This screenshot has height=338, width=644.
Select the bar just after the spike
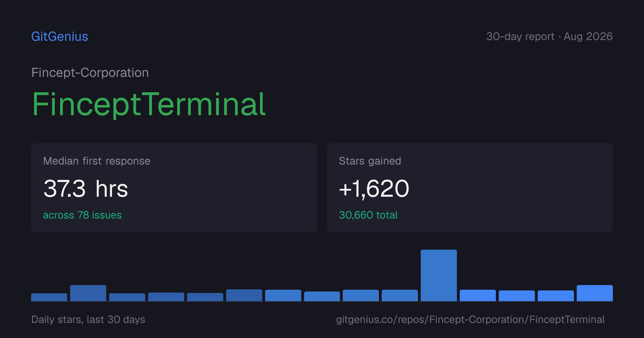click(x=478, y=295)
